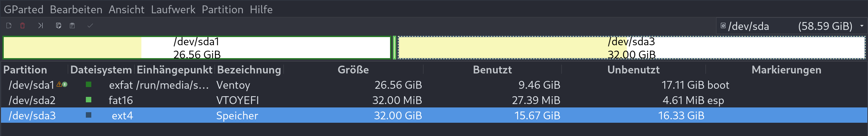Open the Partition menu
This screenshot has height=136, width=868.
point(222,10)
